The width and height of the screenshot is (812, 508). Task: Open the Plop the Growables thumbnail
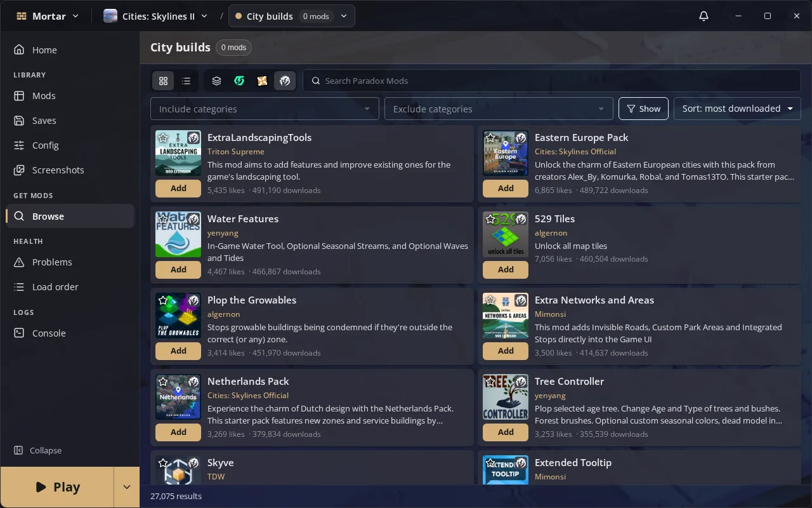tap(178, 316)
